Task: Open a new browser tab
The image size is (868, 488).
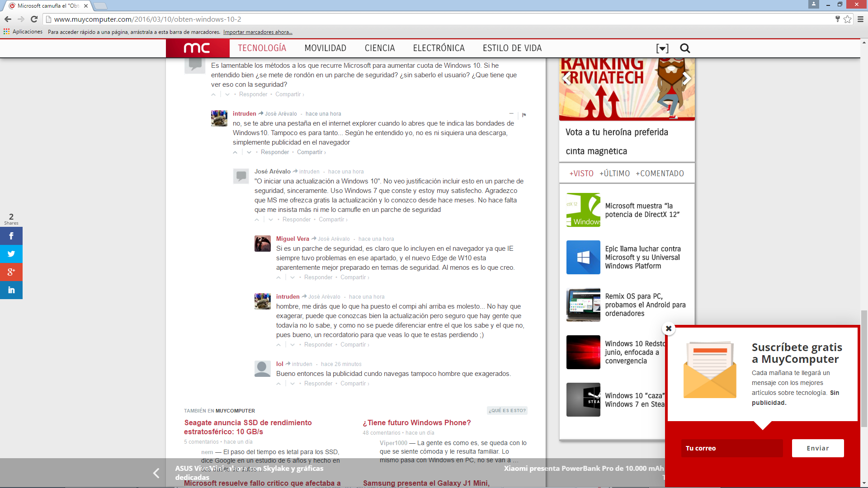Action: tap(100, 6)
